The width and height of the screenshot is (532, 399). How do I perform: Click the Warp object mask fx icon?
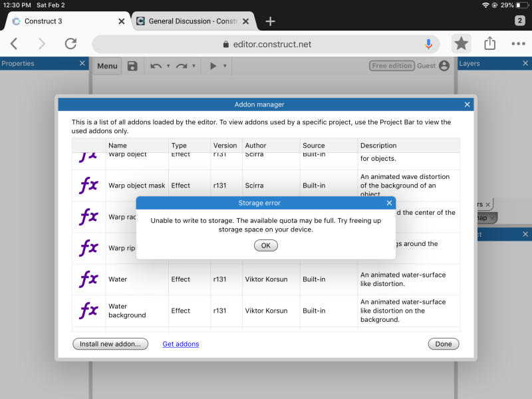point(88,186)
